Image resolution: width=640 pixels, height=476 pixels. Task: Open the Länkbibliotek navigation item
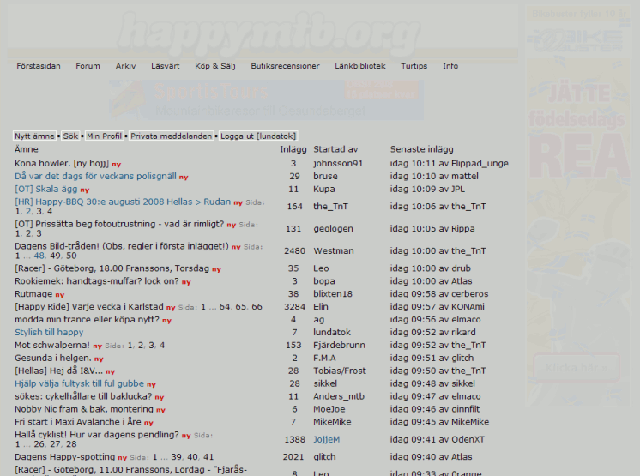click(x=360, y=66)
